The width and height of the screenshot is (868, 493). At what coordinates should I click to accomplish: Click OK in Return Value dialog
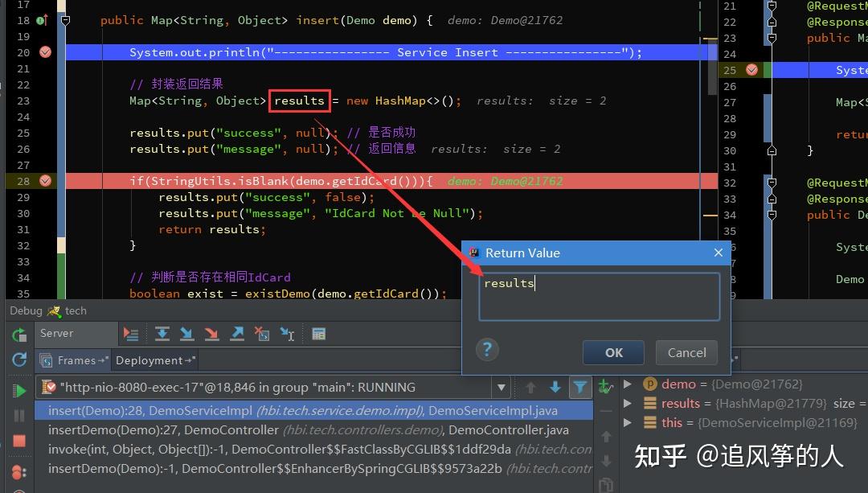point(613,353)
